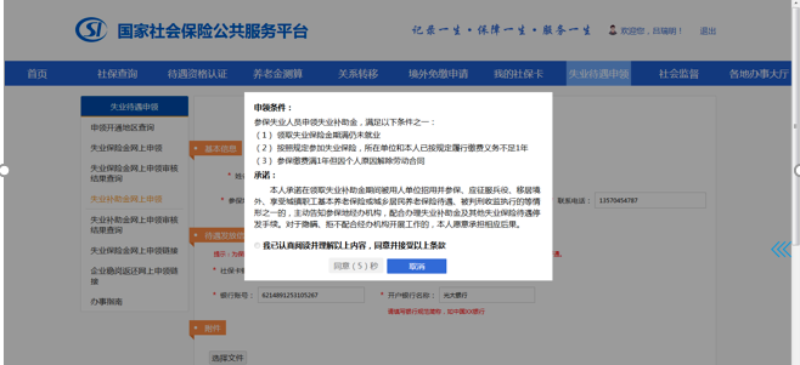This screenshot has width=800, height=365.
Task: Select 关系转移 in the top menu
Action: [x=358, y=74]
